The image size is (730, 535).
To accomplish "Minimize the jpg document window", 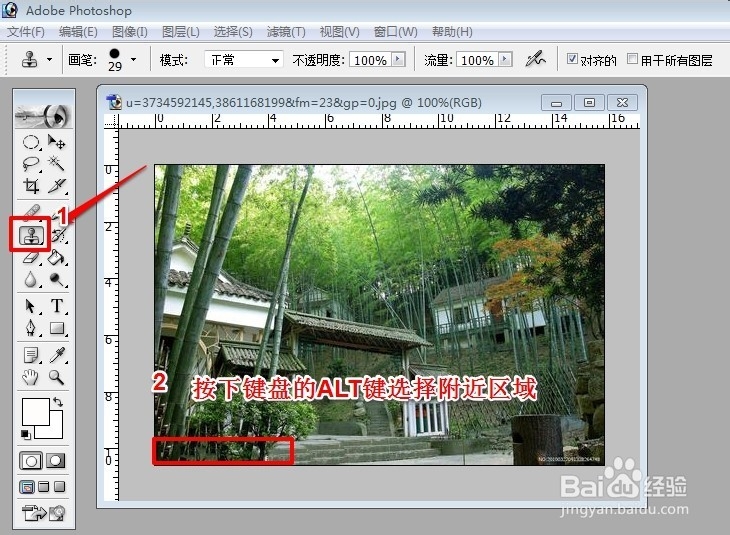I will (x=556, y=102).
